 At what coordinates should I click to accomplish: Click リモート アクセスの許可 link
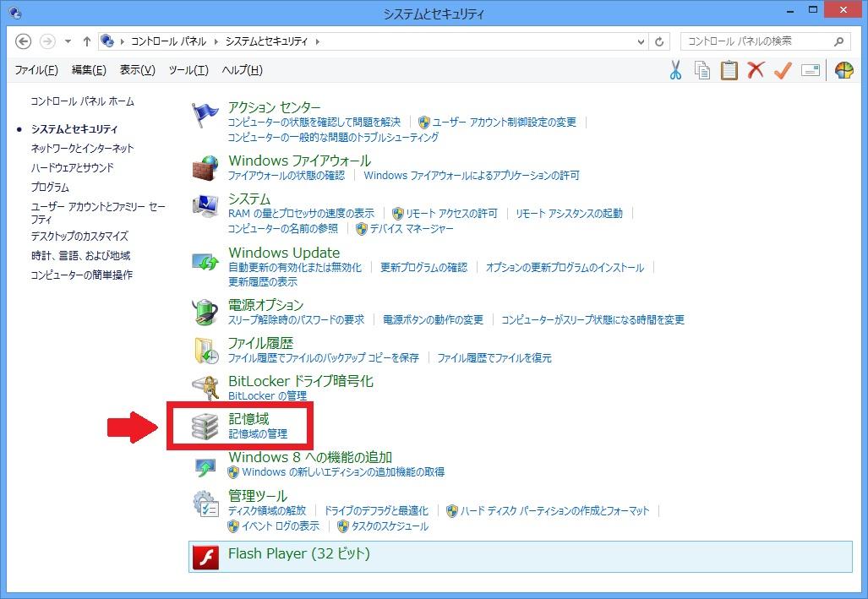point(451,214)
